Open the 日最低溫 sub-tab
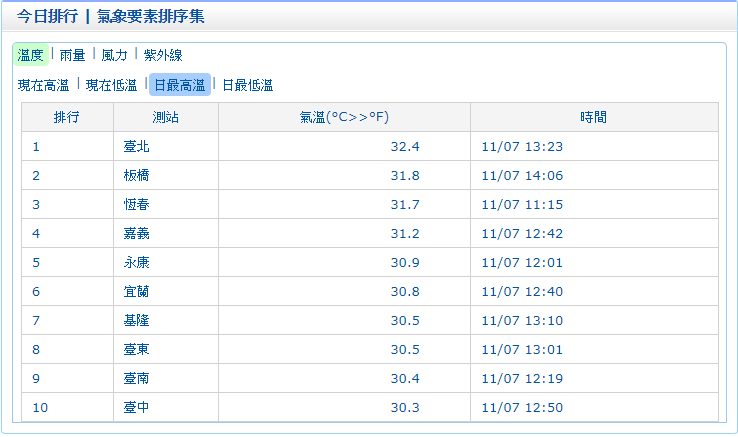738x437 pixels. click(x=248, y=85)
